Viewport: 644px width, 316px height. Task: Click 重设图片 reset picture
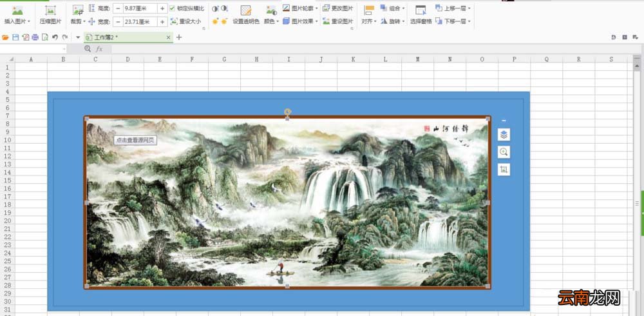click(x=337, y=21)
